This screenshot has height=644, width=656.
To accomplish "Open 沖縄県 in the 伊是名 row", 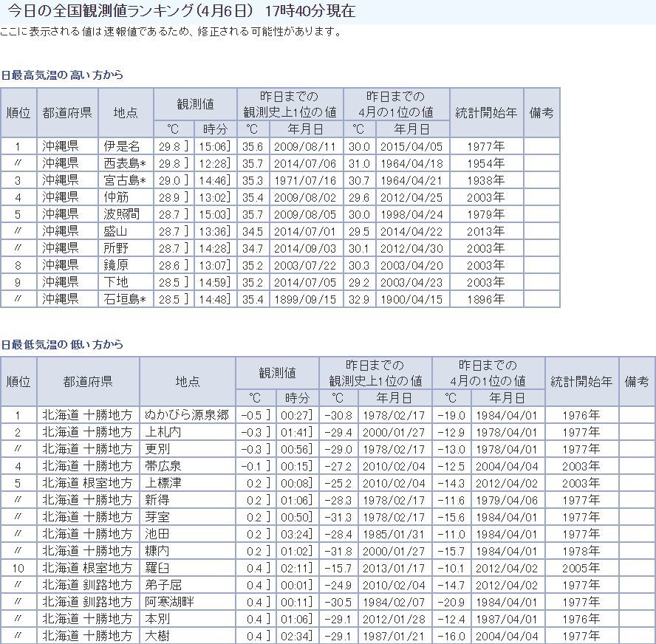I will click(x=60, y=146).
